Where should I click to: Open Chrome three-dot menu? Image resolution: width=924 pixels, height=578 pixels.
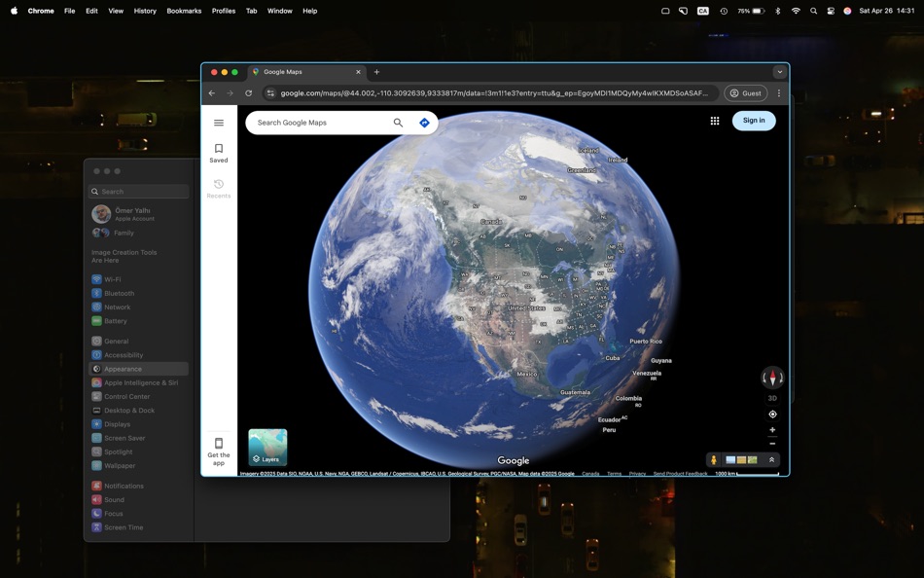coord(779,93)
